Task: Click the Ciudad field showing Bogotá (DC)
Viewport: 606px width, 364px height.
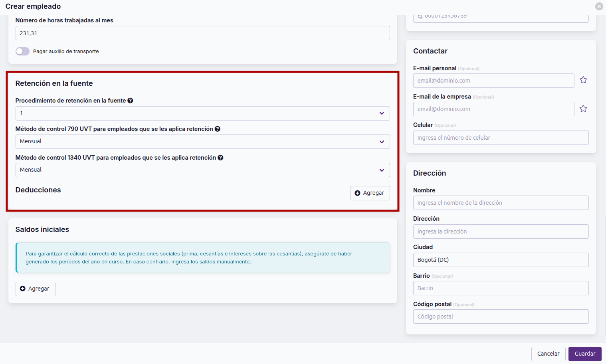Action: tap(501, 260)
